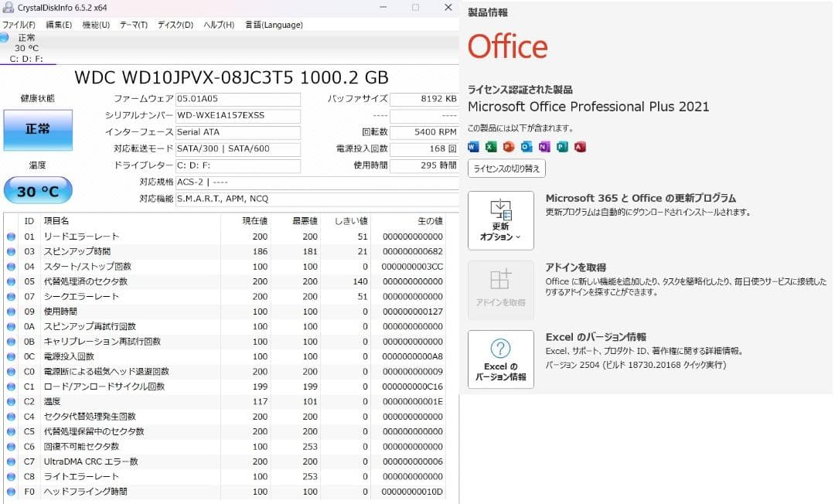835x504 pixels.
Task: Select the リードエラーレート row
Action: point(225,237)
